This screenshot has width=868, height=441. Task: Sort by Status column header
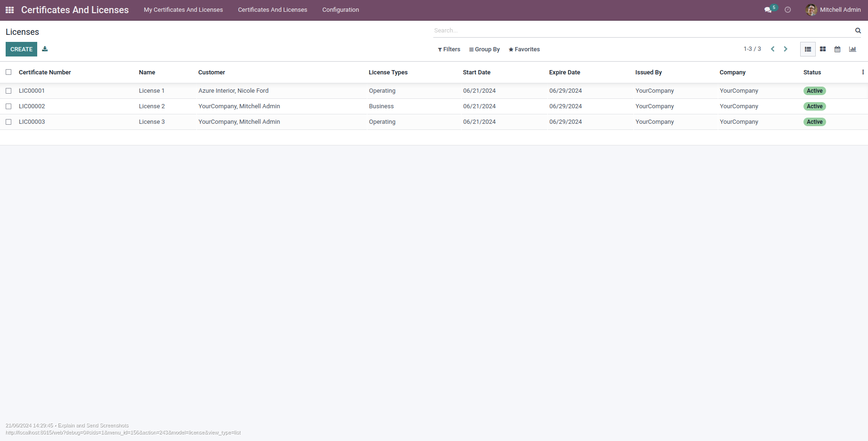tap(812, 72)
